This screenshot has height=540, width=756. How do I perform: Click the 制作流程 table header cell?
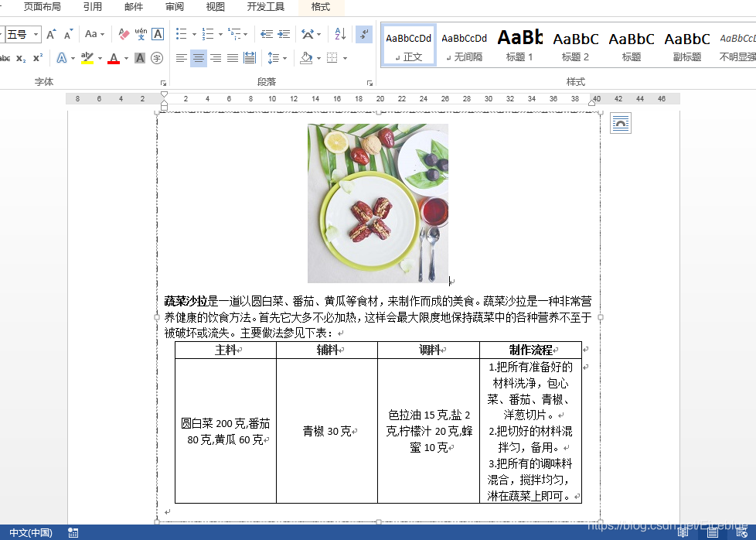(x=531, y=350)
